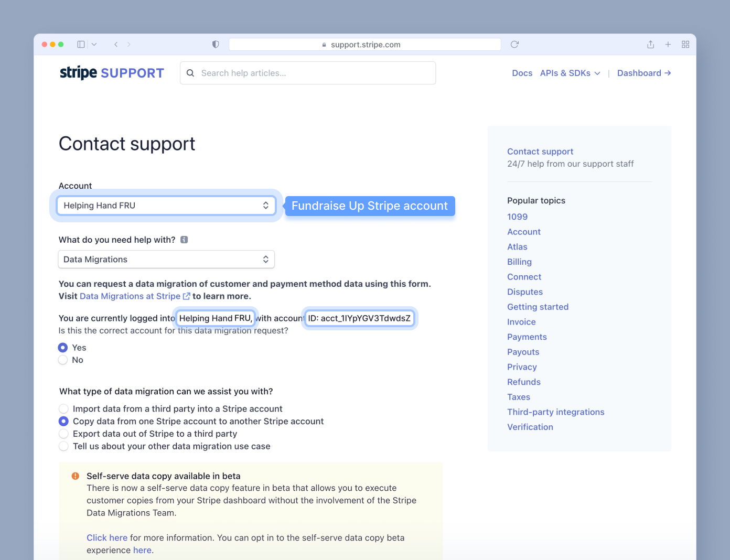This screenshot has height=560, width=730.
Task: Open the Data Migrations help topic dropdown
Action: coord(166,259)
